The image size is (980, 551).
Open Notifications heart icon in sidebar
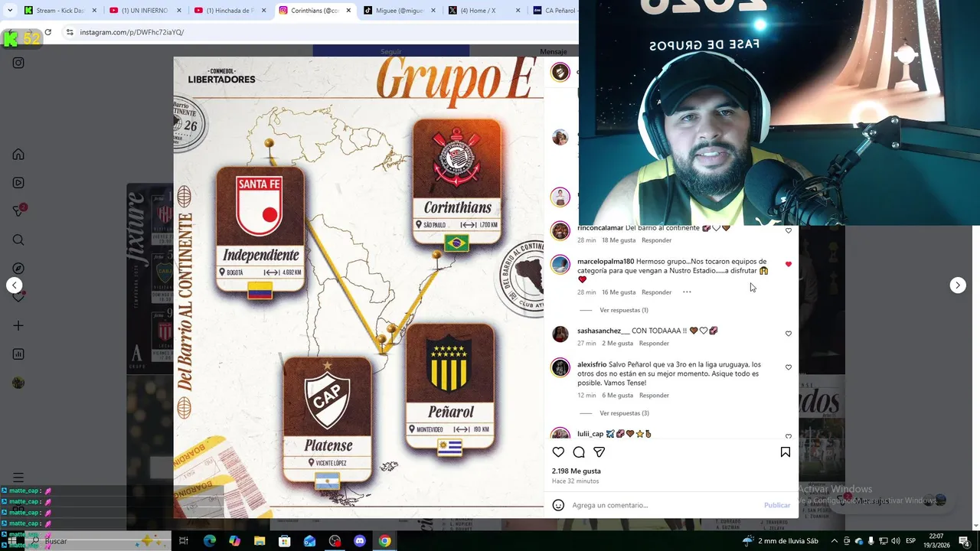click(x=18, y=297)
